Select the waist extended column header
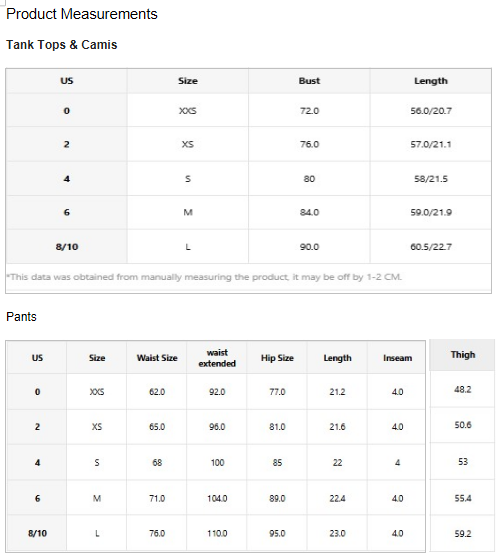Screen dimensions: 497x554 pyautogui.click(x=217, y=358)
